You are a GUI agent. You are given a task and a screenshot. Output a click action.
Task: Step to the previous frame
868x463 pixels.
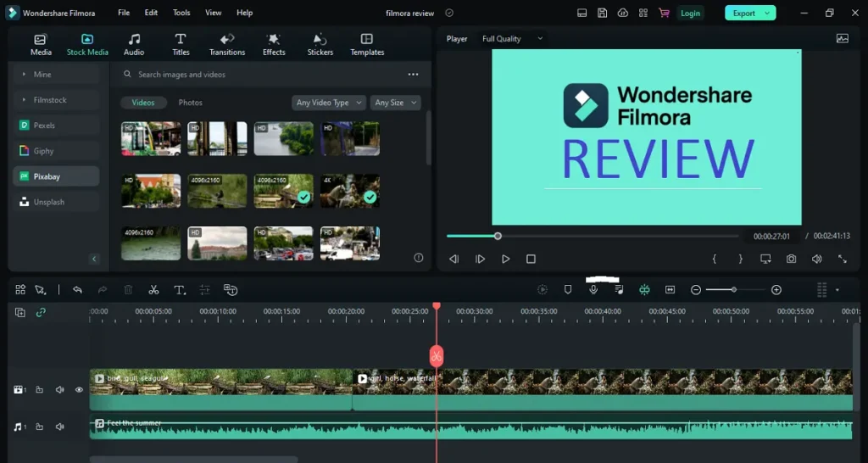[454, 259]
